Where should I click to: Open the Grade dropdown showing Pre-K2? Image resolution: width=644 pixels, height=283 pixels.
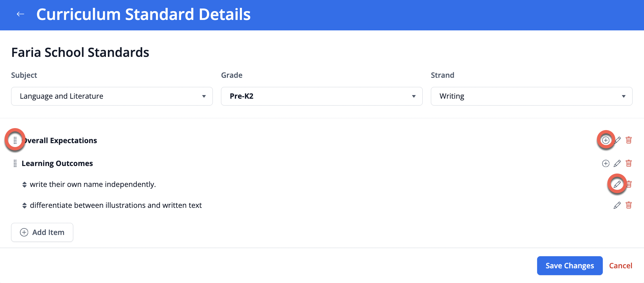[x=322, y=96]
